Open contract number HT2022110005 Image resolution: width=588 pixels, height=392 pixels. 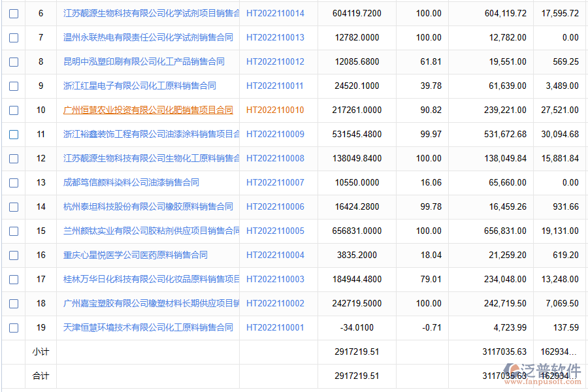[x=274, y=231]
